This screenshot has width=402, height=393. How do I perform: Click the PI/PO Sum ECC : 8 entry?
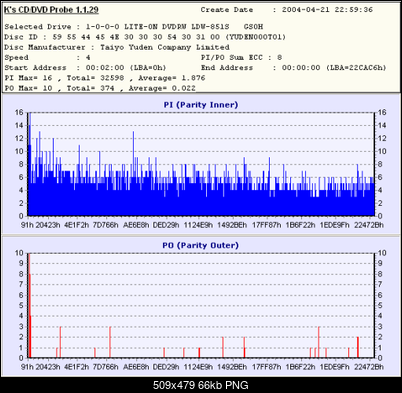[x=241, y=58]
